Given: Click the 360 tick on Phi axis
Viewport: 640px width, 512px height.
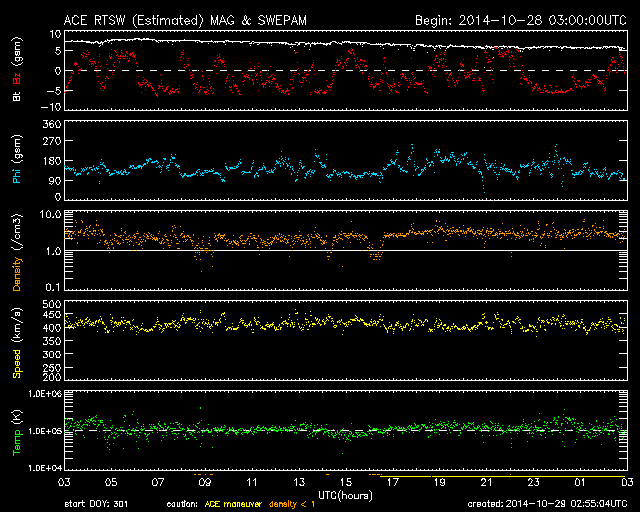Looking at the screenshot, I should (50, 124).
